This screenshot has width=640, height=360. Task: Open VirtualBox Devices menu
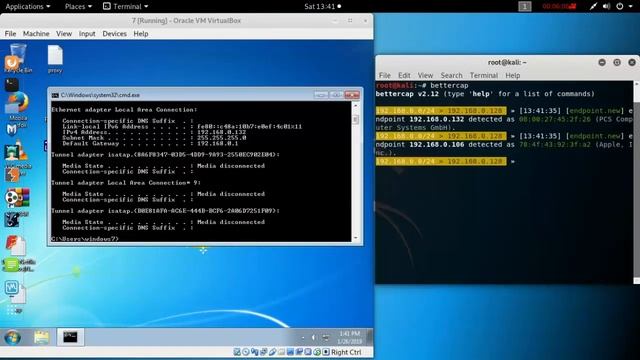(114, 33)
